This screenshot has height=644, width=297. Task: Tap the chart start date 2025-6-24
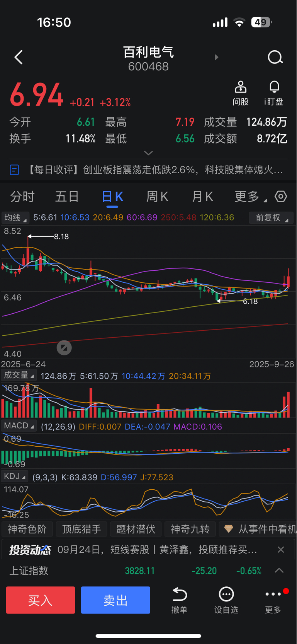tap(24, 364)
